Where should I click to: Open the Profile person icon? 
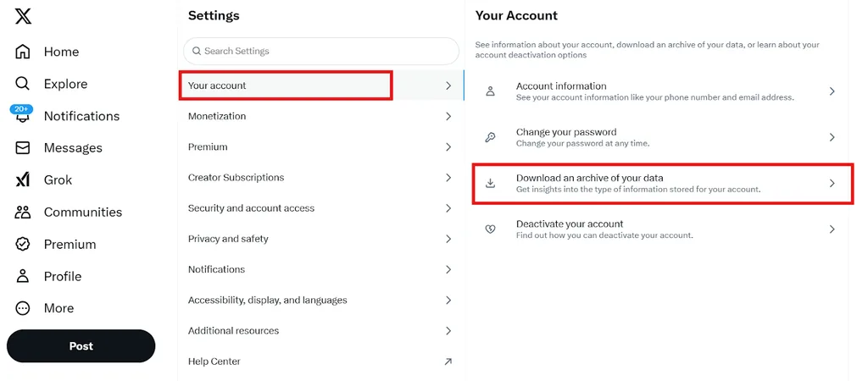pos(23,276)
